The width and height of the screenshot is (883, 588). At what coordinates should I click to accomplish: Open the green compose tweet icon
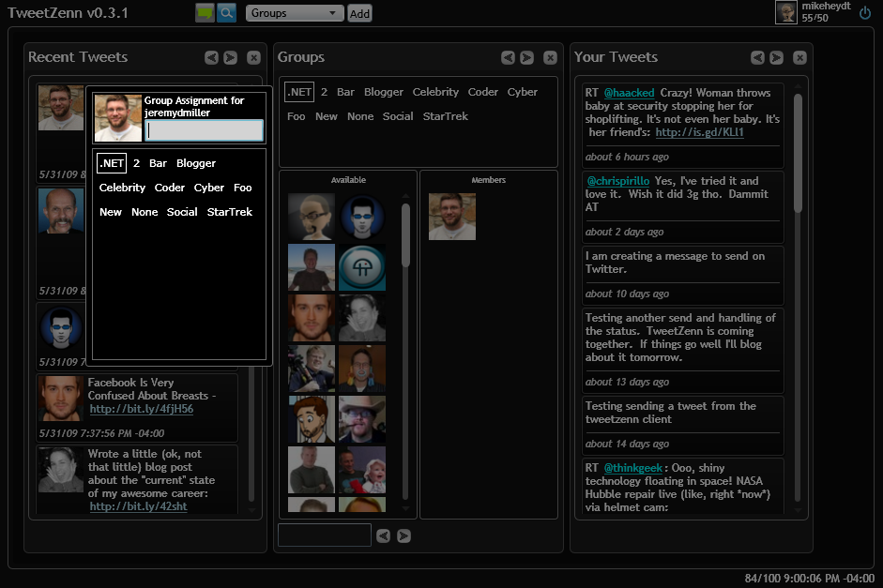(x=205, y=13)
